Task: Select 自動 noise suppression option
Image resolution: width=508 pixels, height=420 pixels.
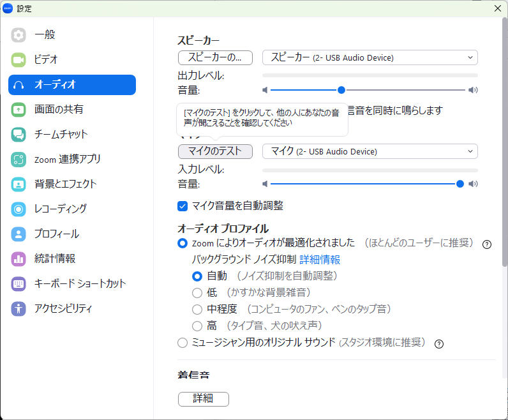Action: click(x=197, y=276)
